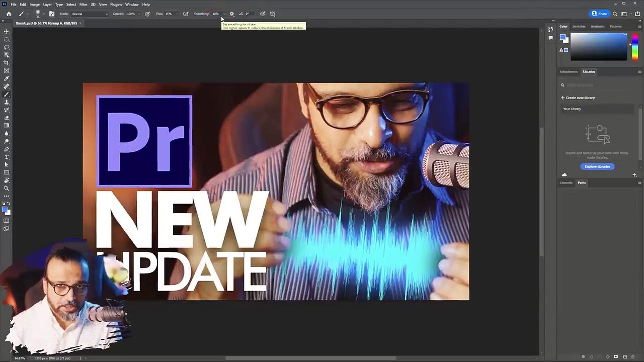Screen dimensions: 644x362
Task: Select the Move tool
Action: (7, 31)
